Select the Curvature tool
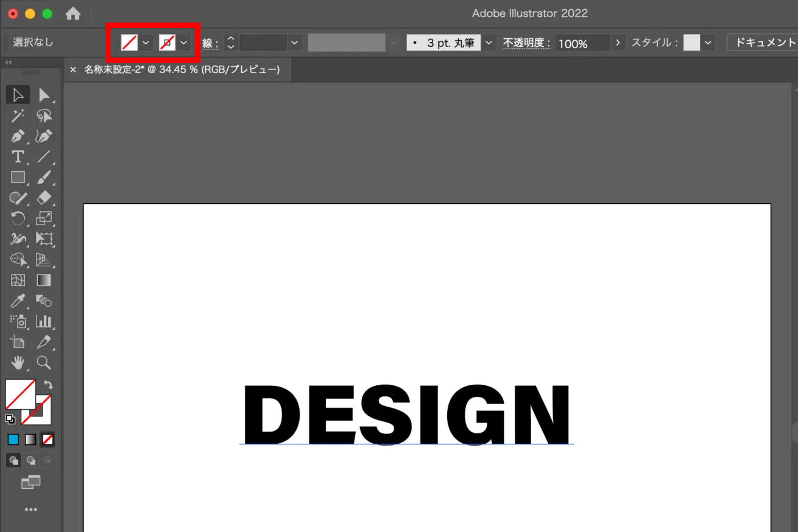 pos(44,136)
